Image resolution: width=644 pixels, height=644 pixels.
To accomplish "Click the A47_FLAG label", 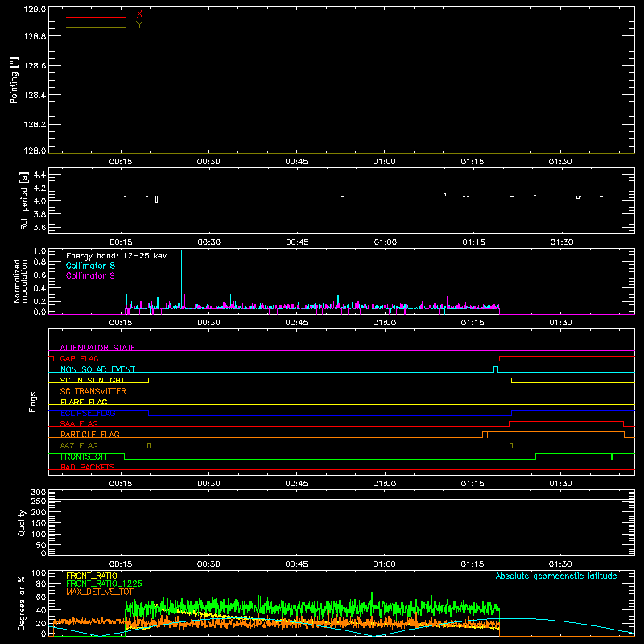I will [x=79, y=446].
